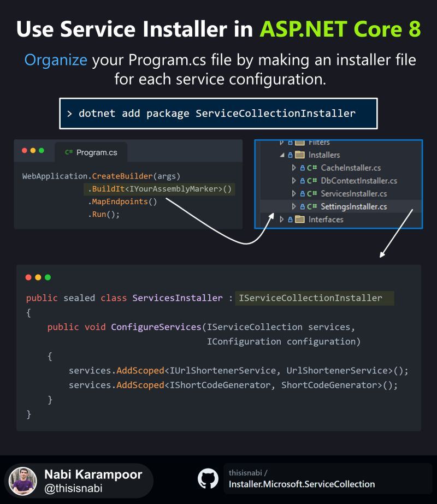Open Installer.Microsoft.ServiceCollection repository link
The height and width of the screenshot is (504, 437).
pos(302,484)
